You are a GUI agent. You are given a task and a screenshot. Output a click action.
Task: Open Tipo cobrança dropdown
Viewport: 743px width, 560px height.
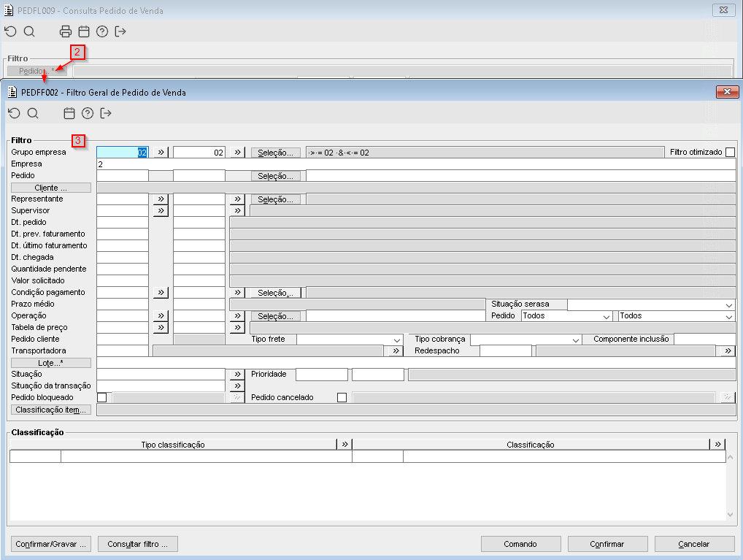coord(575,340)
